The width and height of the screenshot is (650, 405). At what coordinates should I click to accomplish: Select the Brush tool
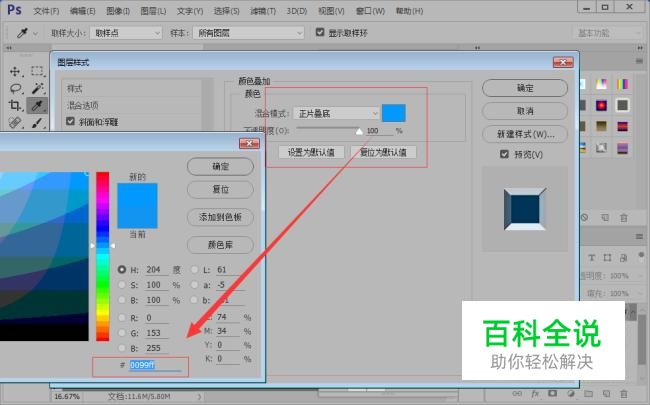pyautogui.click(x=37, y=123)
